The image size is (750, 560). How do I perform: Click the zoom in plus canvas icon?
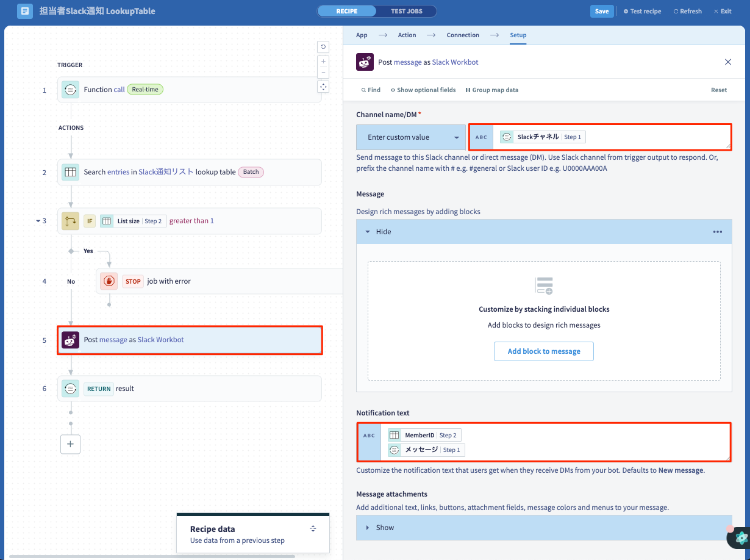(x=323, y=62)
